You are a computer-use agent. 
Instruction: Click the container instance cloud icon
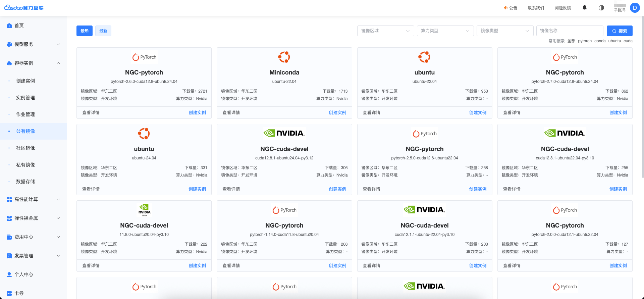[x=9, y=63]
